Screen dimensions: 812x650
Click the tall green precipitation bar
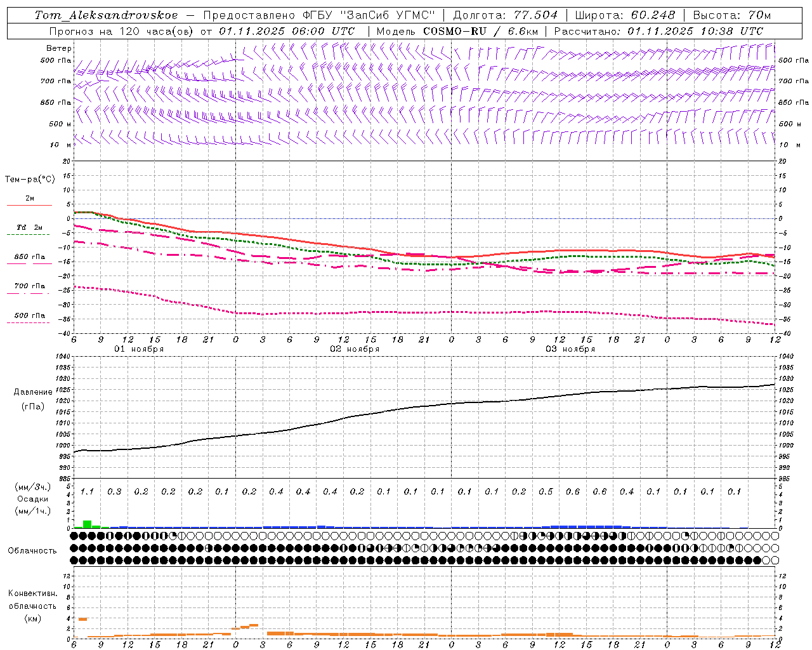87,524
